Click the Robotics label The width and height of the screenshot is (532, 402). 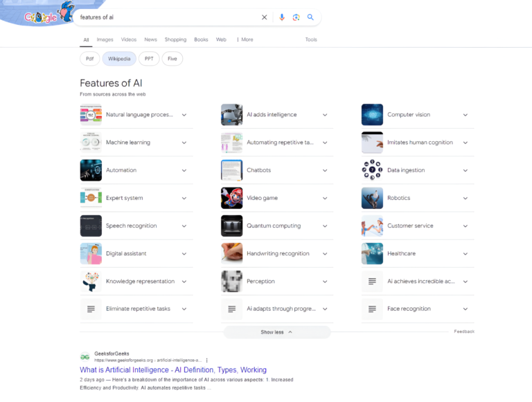(399, 198)
